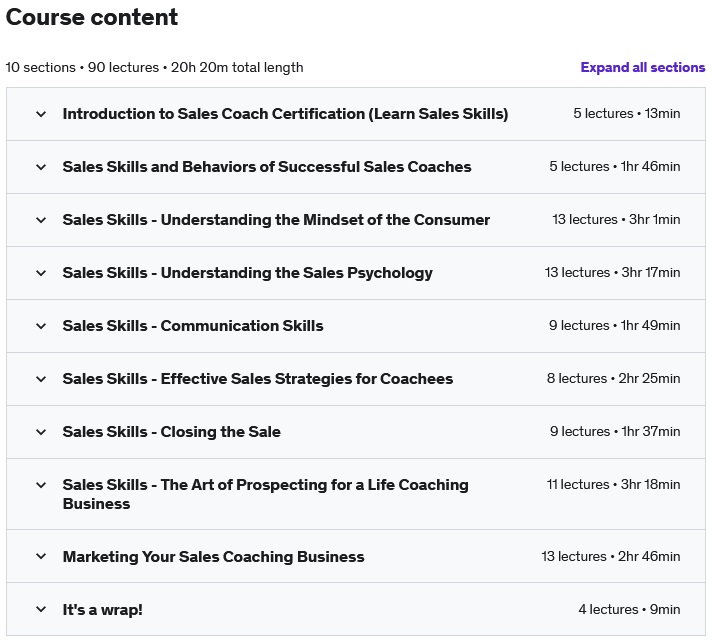Click 5 lectures • 13min summary text
Image resolution: width=714 pixels, height=641 pixels.
(627, 113)
